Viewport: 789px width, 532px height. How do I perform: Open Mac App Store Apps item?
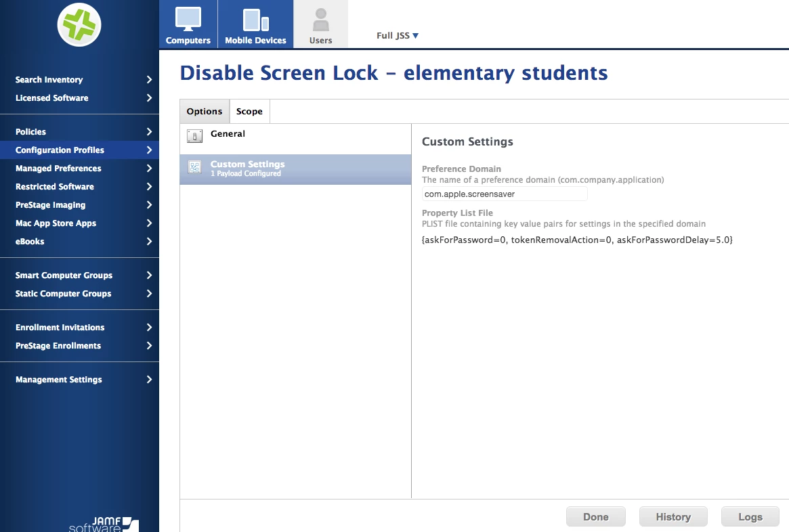tap(56, 223)
